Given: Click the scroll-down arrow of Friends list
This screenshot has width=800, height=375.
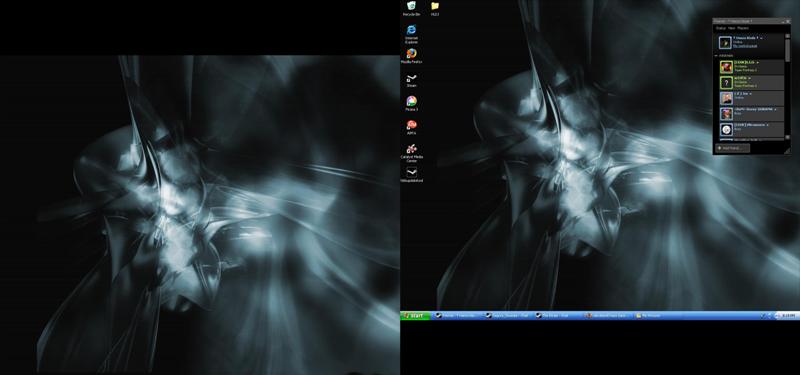Looking at the screenshot, I should pyautogui.click(x=788, y=137).
